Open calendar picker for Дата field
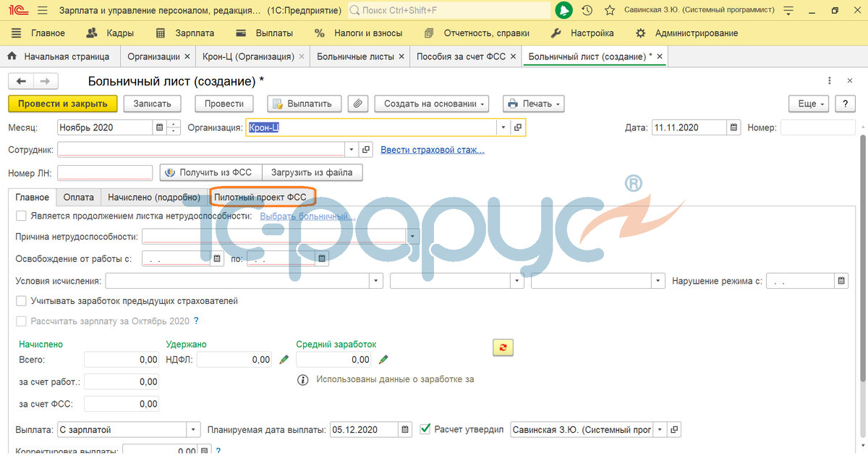868x456 pixels. [734, 127]
